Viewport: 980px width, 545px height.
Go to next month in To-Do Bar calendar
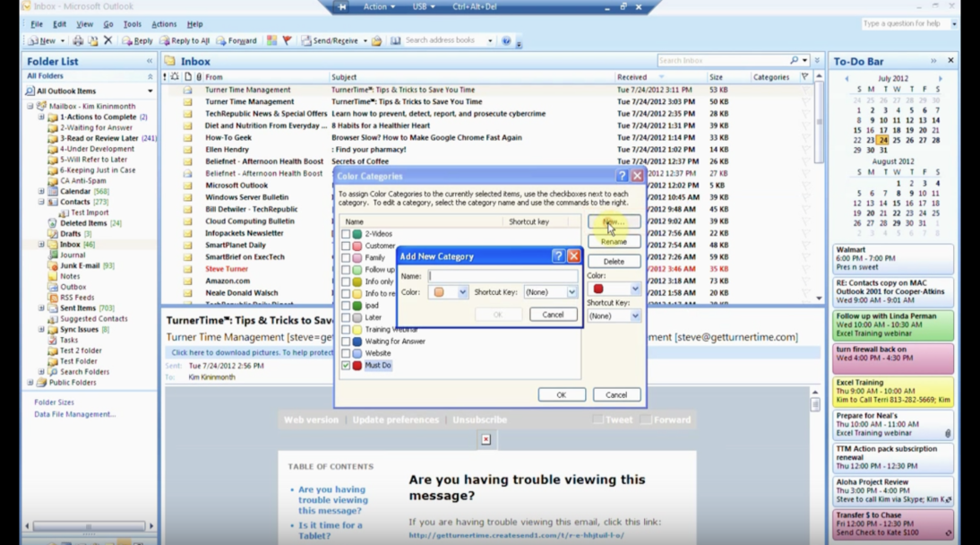(940, 79)
